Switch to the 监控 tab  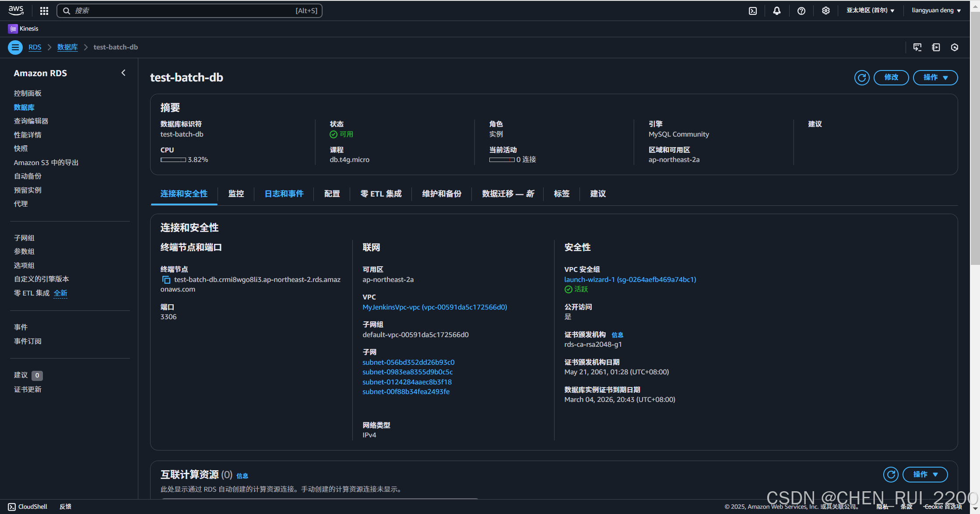click(236, 194)
